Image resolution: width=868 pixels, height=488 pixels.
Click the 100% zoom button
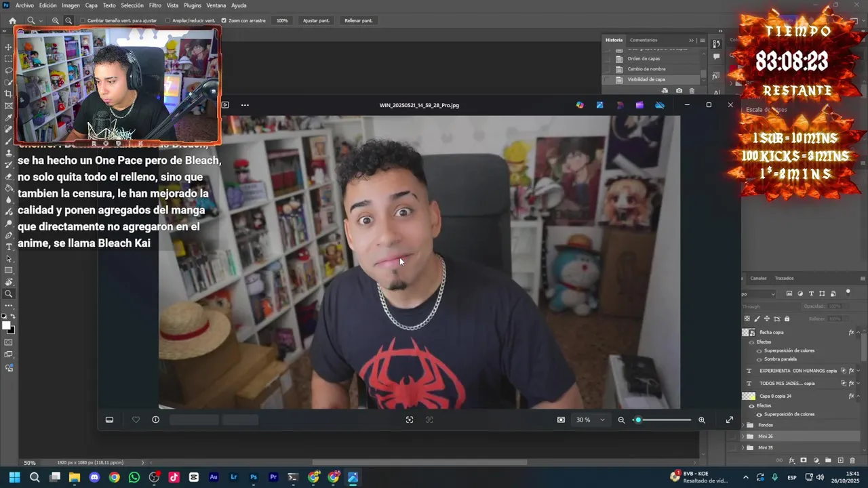click(x=282, y=20)
